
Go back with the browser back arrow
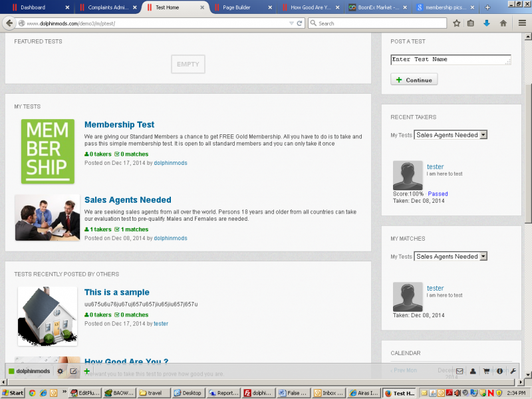pos(9,23)
